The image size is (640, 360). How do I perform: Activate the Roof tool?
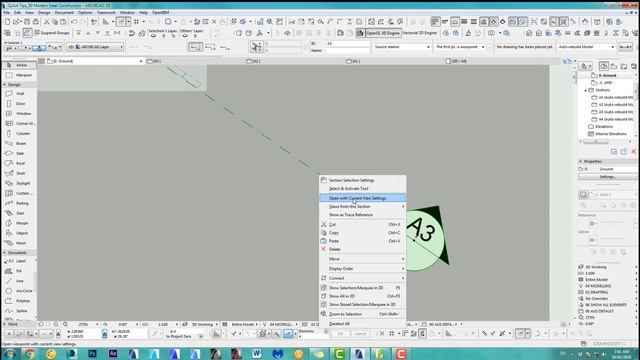(19, 163)
